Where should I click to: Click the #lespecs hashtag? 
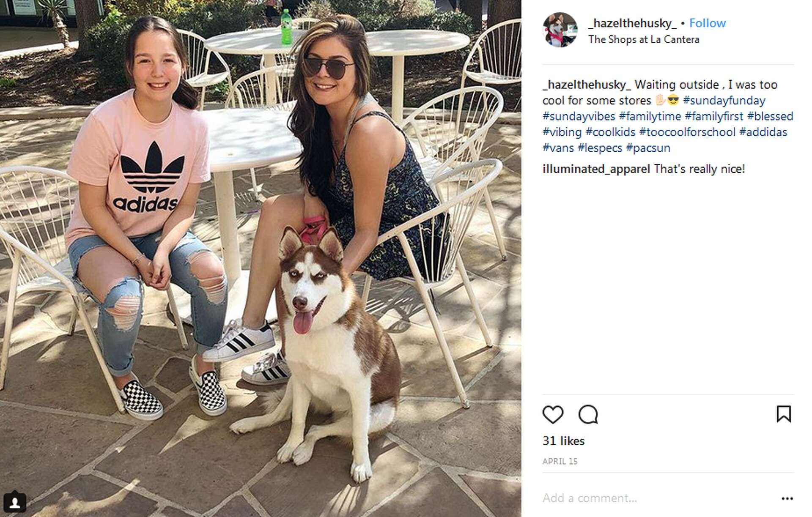tap(600, 148)
